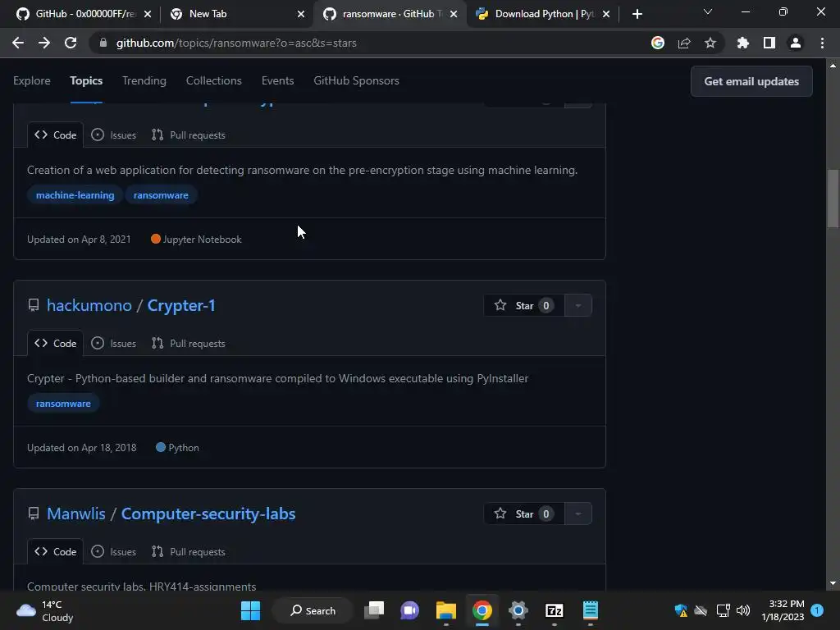
Task: Close the New Tab tab
Action: pyautogui.click(x=301, y=14)
